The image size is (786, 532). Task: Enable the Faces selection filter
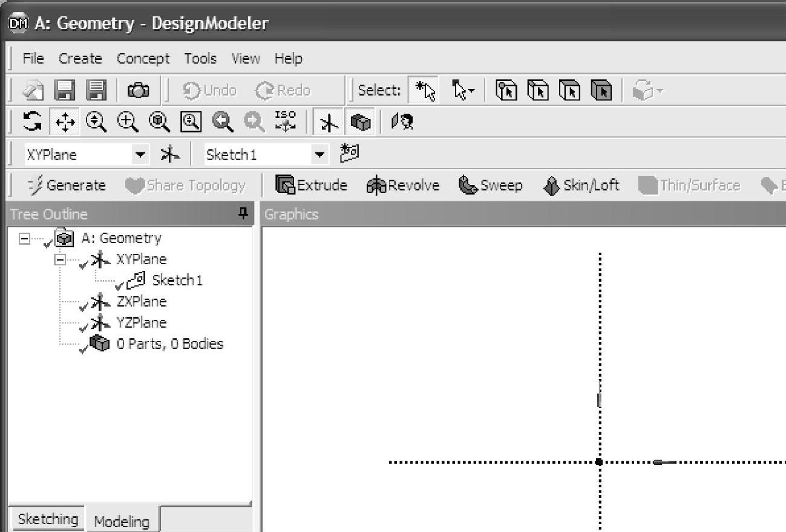coord(568,91)
